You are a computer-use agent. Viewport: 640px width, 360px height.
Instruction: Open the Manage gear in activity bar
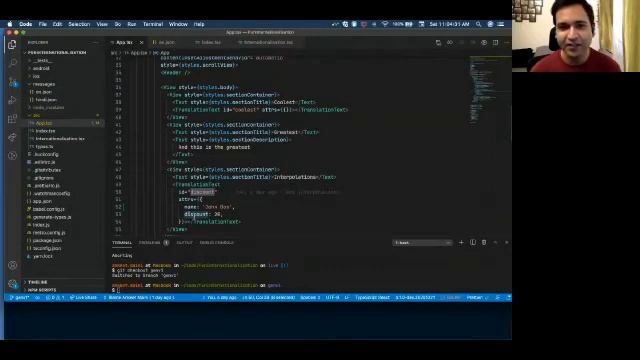[x=13, y=284]
